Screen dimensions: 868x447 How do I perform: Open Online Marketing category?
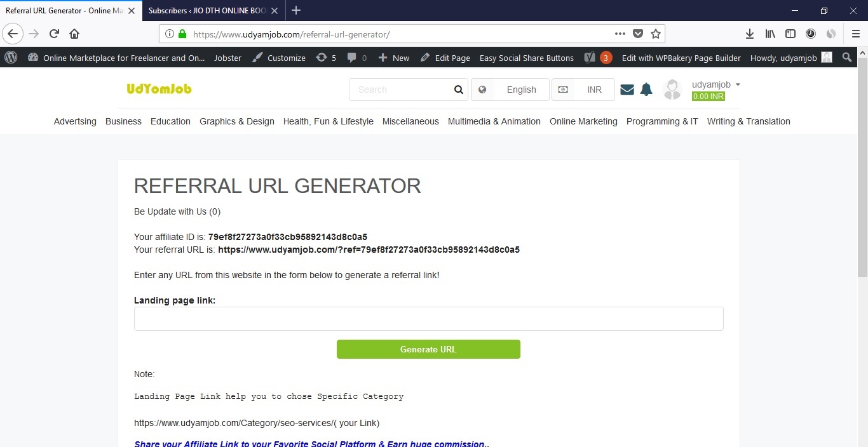click(583, 121)
